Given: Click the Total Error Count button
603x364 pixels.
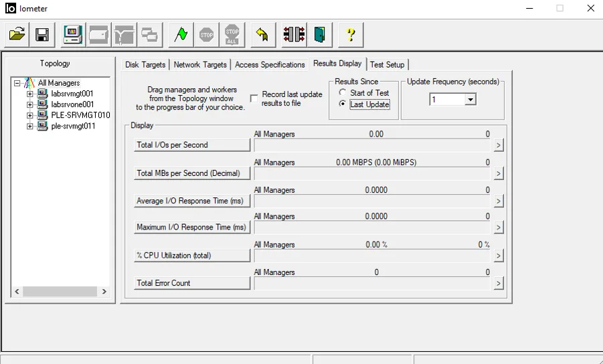Looking at the screenshot, I should click(x=192, y=283).
